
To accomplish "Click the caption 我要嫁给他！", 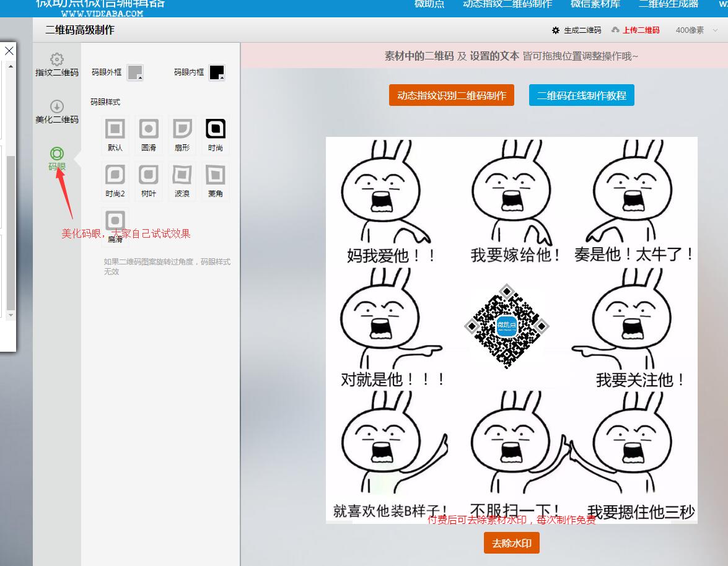I will pyautogui.click(x=516, y=255).
